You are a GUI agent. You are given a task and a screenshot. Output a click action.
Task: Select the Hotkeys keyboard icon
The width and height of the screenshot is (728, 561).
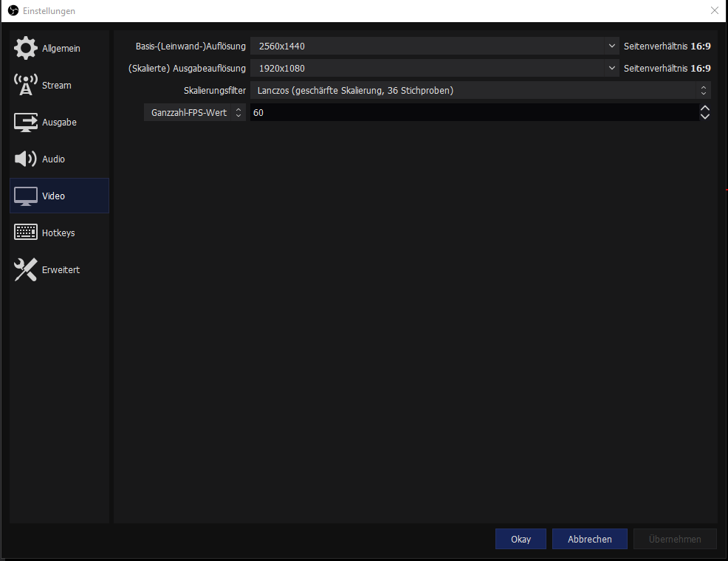coord(25,233)
